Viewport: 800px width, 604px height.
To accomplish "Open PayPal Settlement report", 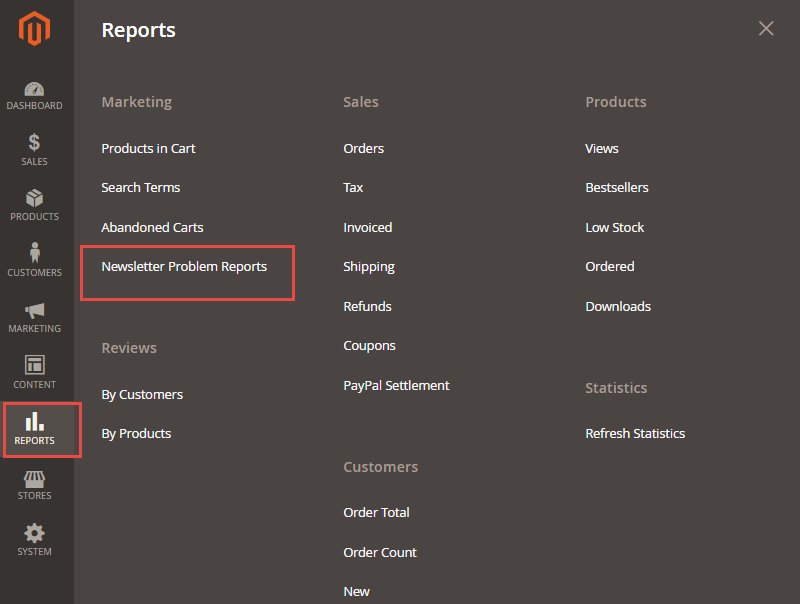I will coord(396,386).
